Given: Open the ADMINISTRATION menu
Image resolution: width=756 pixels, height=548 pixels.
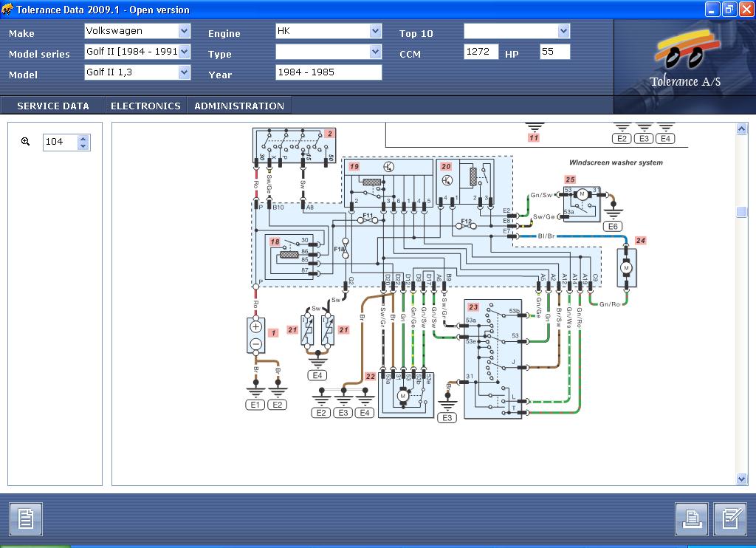Looking at the screenshot, I should 239,106.
